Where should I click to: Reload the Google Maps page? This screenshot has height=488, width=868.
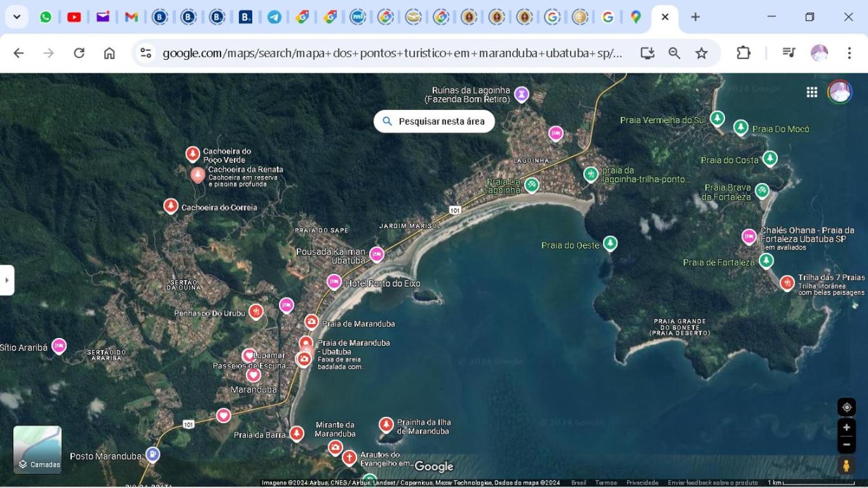point(79,53)
